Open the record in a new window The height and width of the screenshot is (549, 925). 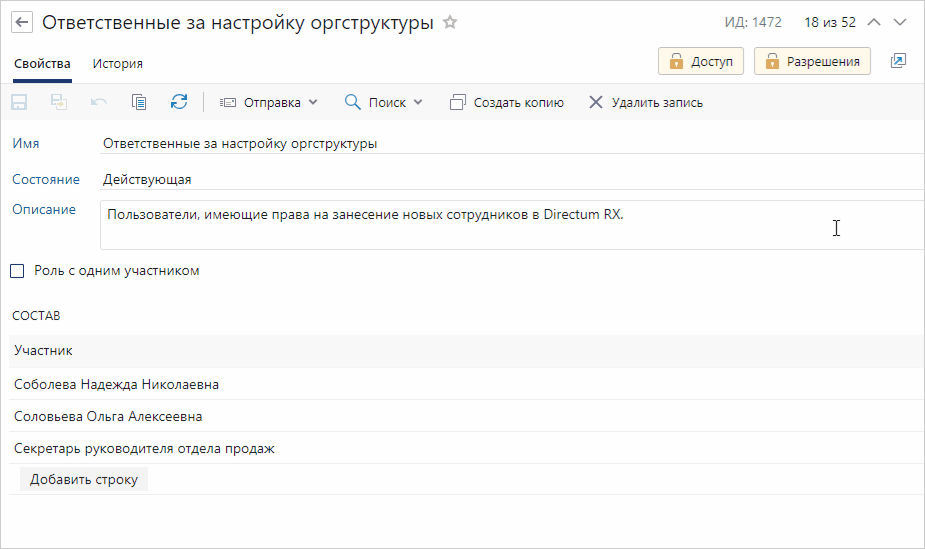tap(898, 61)
